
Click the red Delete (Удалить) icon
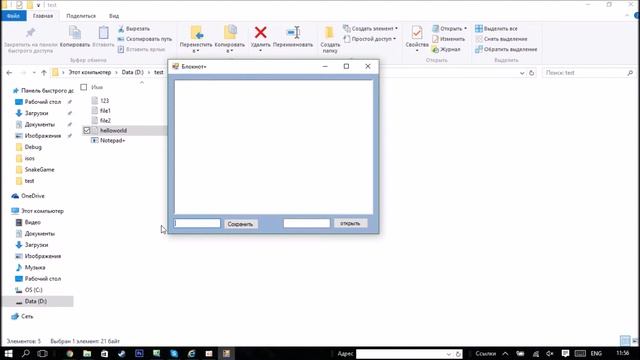pyautogui.click(x=260, y=32)
